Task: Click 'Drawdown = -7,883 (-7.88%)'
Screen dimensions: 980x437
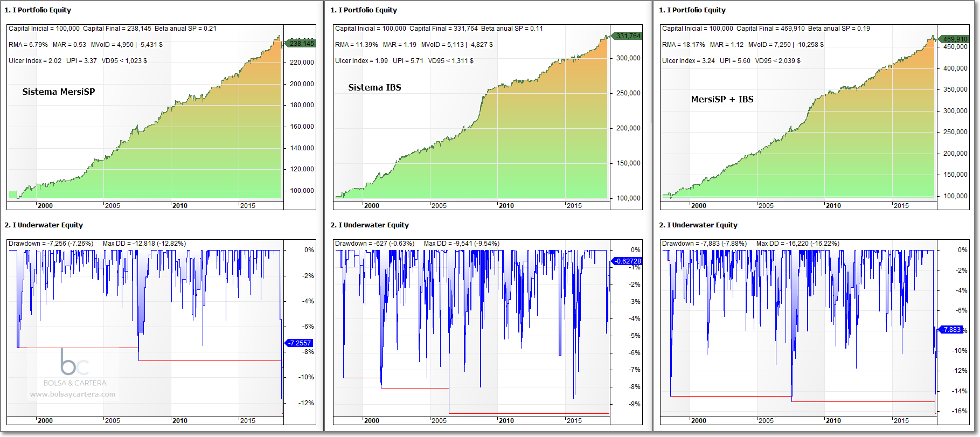Action: point(705,244)
